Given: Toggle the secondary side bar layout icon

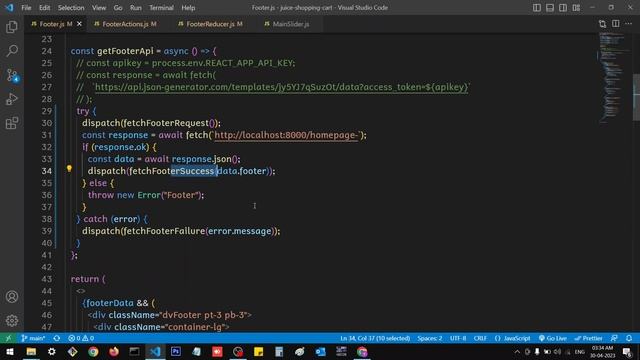Looking at the screenshot, I should (563, 8).
